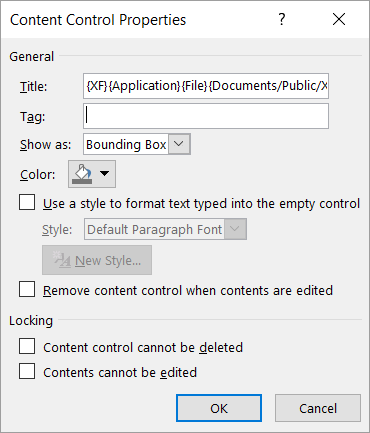Dismiss changes with the Cancel button
370x433 pixels.
318,408
